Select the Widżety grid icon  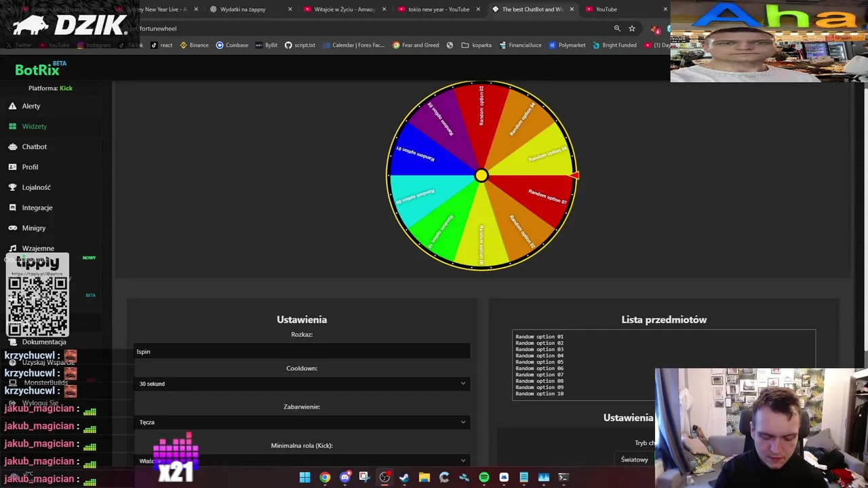click(x=12, y=126)
